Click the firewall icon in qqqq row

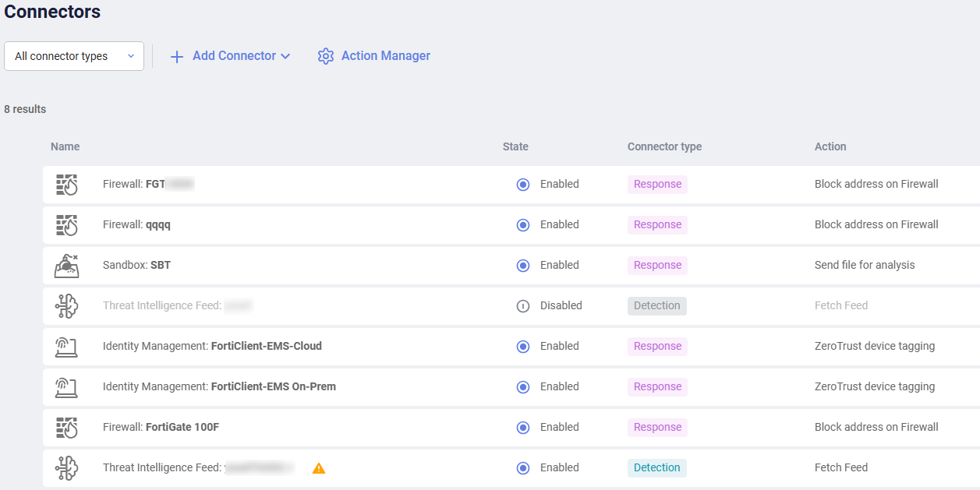67,225
